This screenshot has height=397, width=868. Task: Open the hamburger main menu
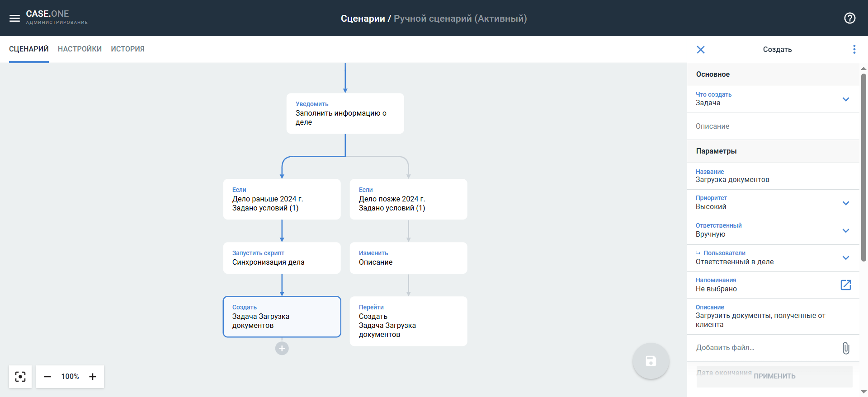14,18
